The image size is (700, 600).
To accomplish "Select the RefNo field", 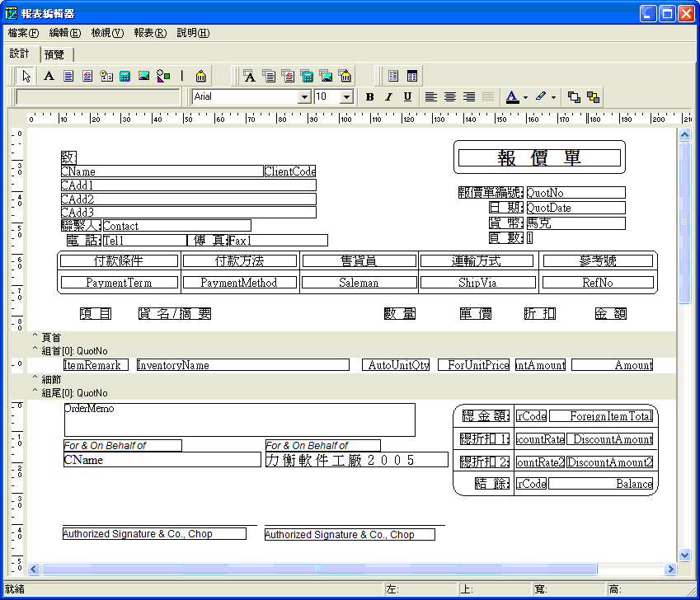I will (x=598, y=283).
